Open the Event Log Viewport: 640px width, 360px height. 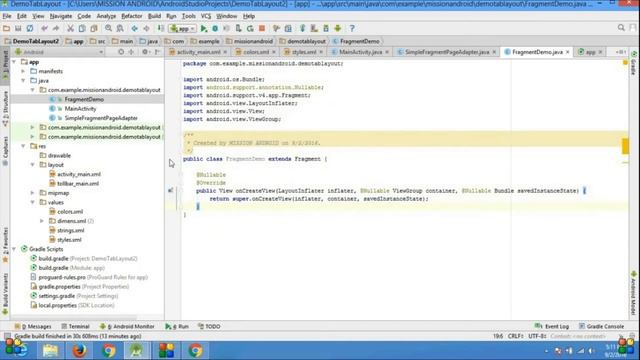coord(552,327)
